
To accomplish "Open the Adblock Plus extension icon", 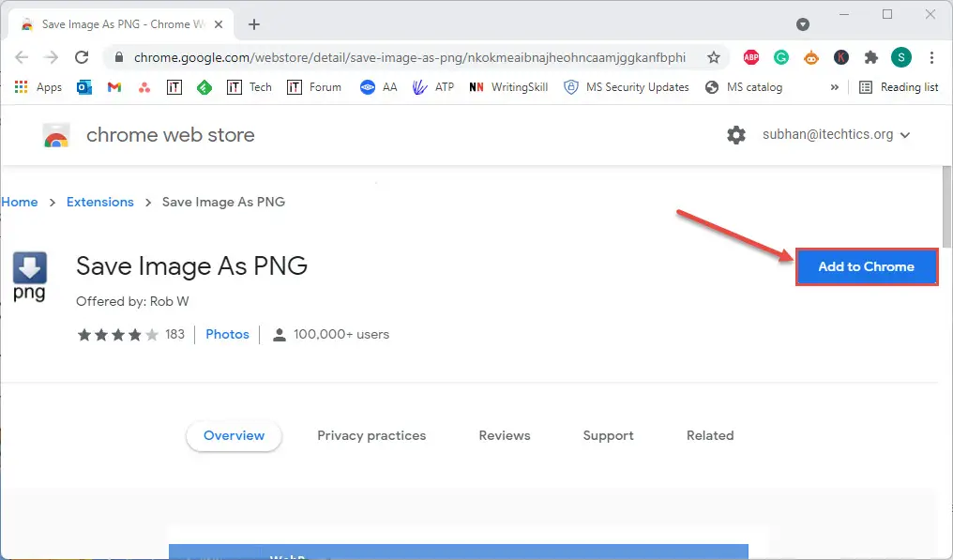I will [751, 57].
